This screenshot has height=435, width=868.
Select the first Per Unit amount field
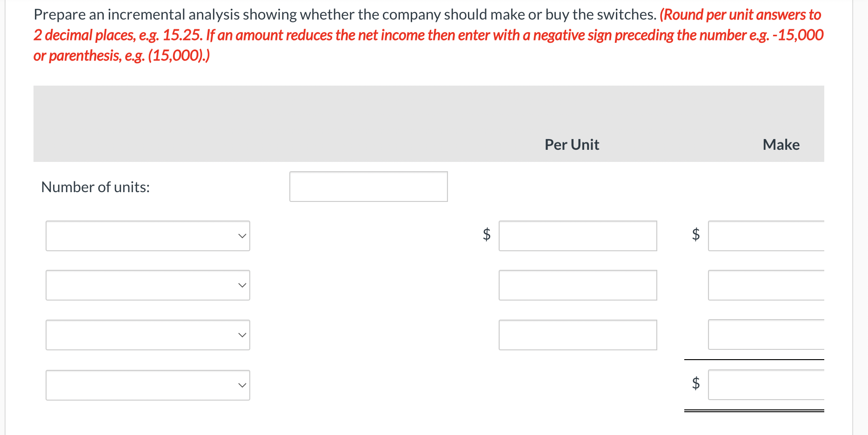coord(577,236)
